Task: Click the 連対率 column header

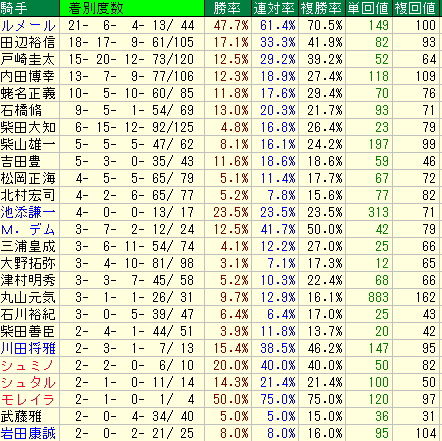Action: pos(274,8)
